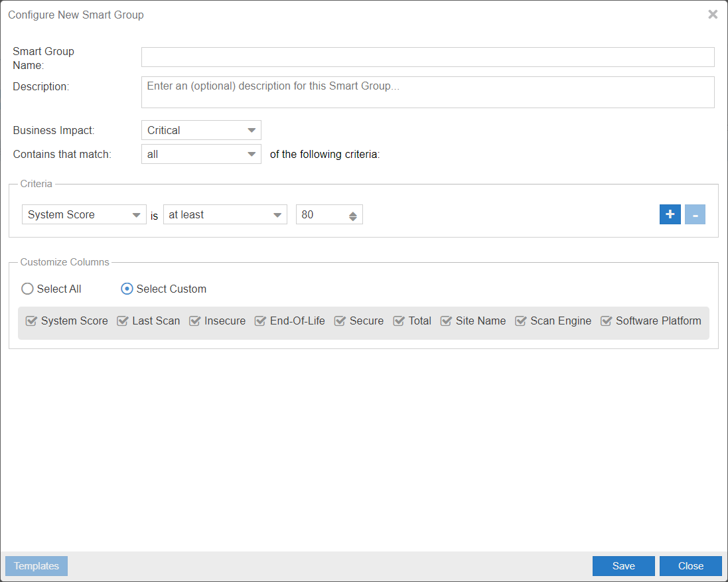Toggle the Total column checkbox
728x582 pixels.
399,321
